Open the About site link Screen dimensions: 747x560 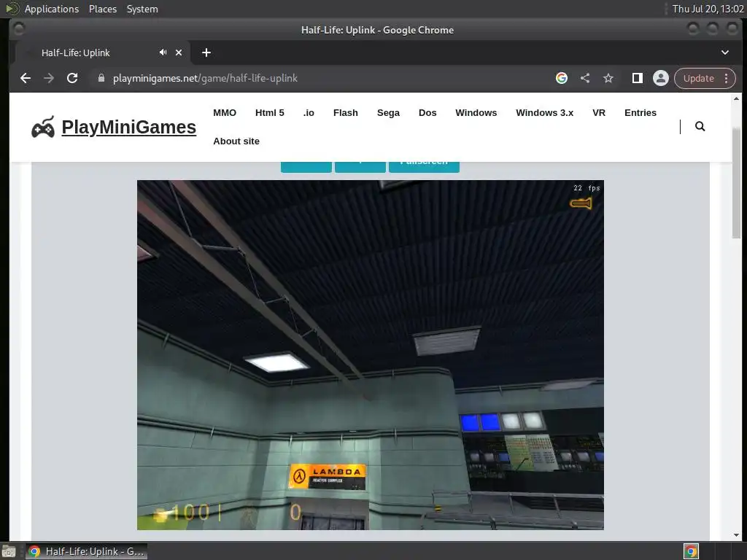[x=236, y=141]
